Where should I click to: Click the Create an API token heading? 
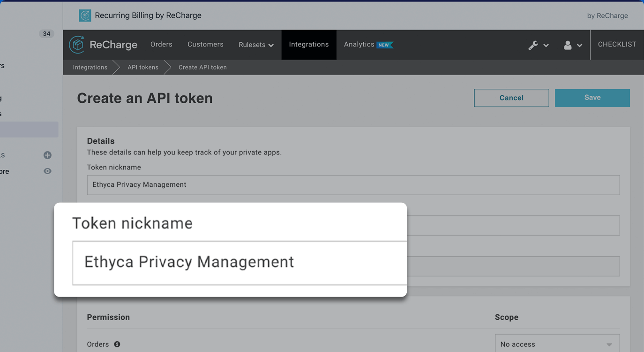[x=145, y=98]
